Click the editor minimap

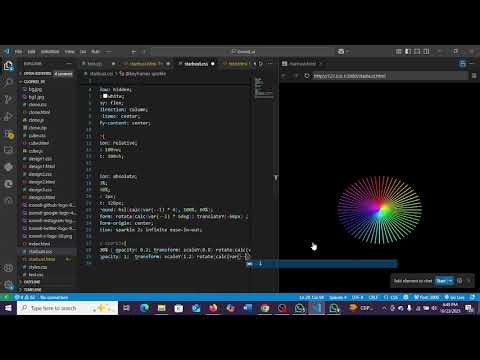[x=264, y=88]
